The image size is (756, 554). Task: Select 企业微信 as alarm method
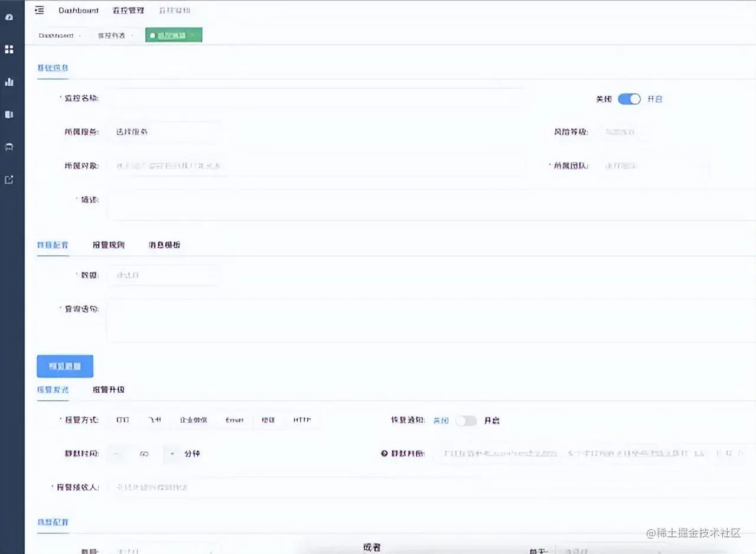click(x=193, y=420)
